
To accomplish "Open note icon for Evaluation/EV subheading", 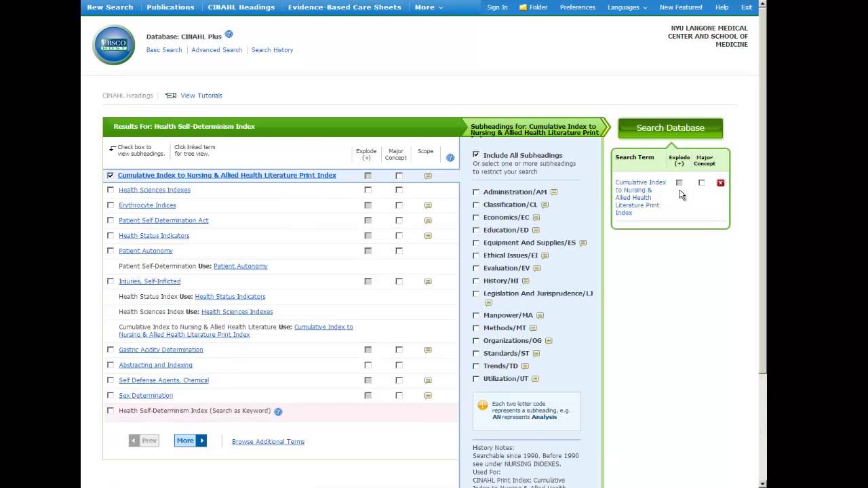I will (x=537, y=268).
